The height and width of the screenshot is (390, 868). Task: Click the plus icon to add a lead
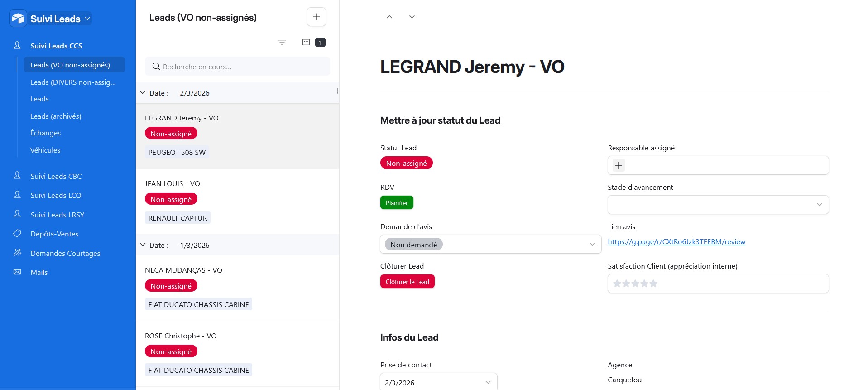coord(317,17)
